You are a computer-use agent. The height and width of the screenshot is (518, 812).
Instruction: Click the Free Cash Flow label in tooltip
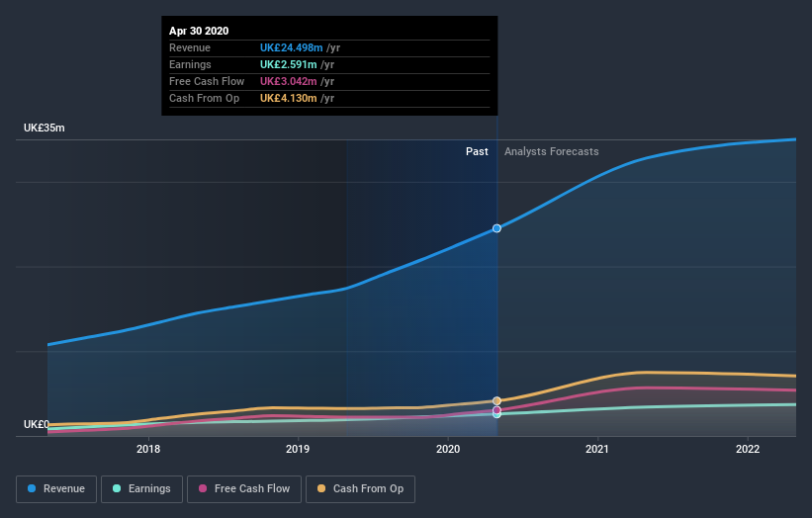207,81
